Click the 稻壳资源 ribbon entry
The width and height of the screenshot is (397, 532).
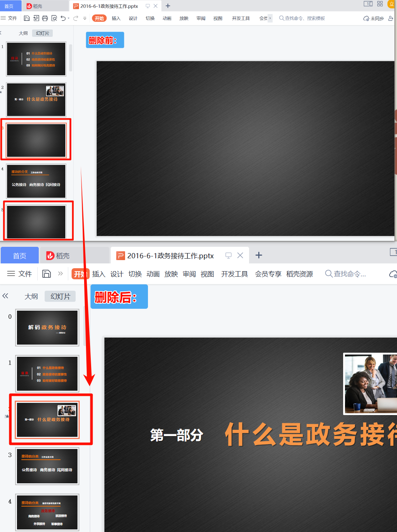coord(299,274)
